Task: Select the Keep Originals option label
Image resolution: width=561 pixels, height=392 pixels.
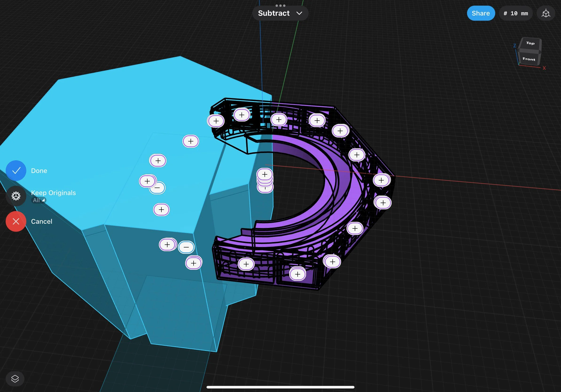Action: (53, 192)
